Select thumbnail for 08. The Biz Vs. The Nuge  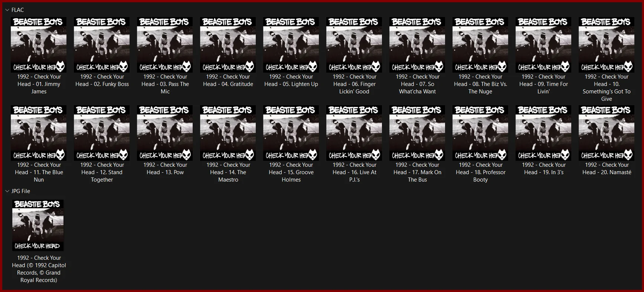point(480,44)
